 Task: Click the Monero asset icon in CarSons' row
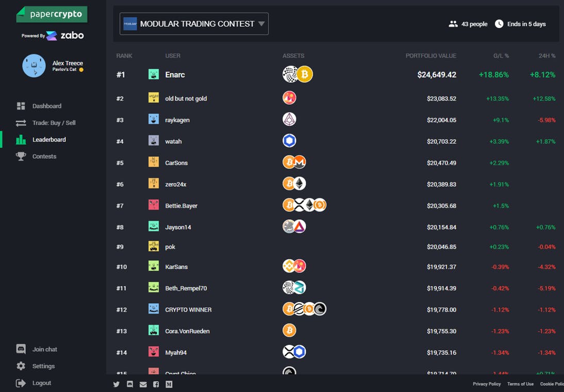[x=300, y=162]
